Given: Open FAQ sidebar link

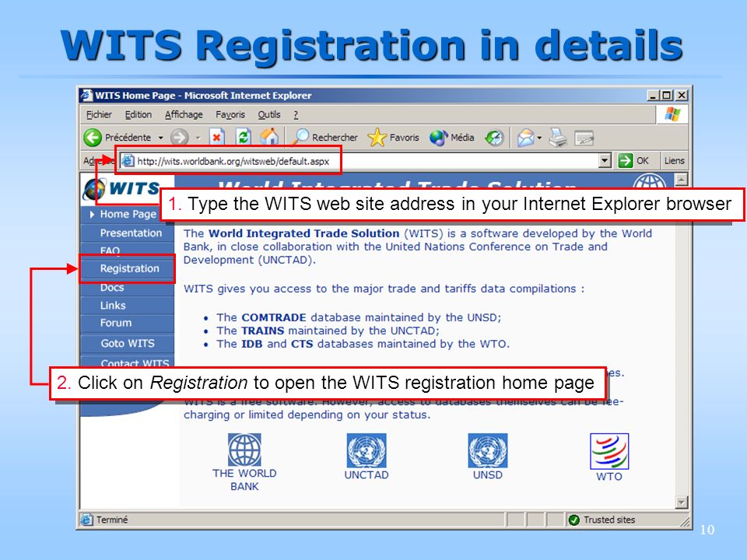Looking at the screenshot, I should pyautogui.click(x=110, y=250).
